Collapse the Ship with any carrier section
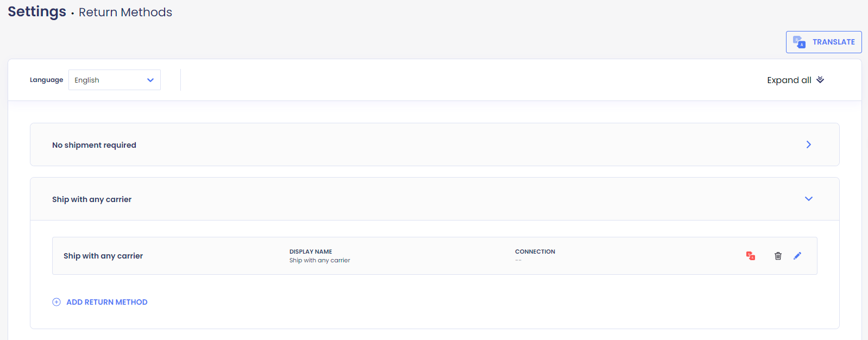This screenshot has height=340, width=868. (808, 199)
